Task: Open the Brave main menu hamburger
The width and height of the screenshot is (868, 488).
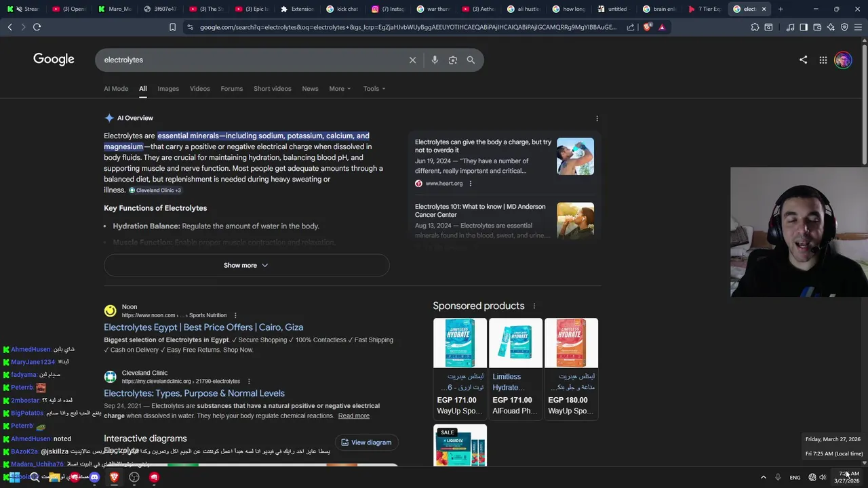Action: pos(858,27)
